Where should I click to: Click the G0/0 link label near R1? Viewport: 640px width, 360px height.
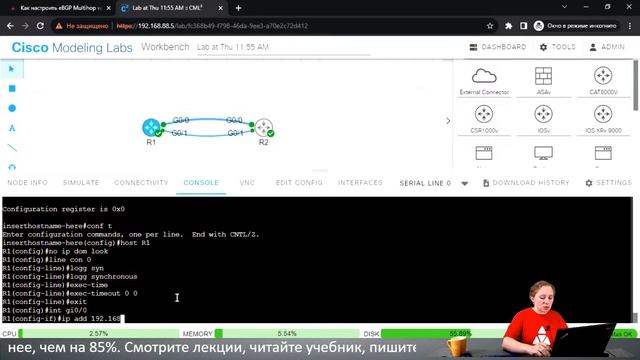pos(181,120)
